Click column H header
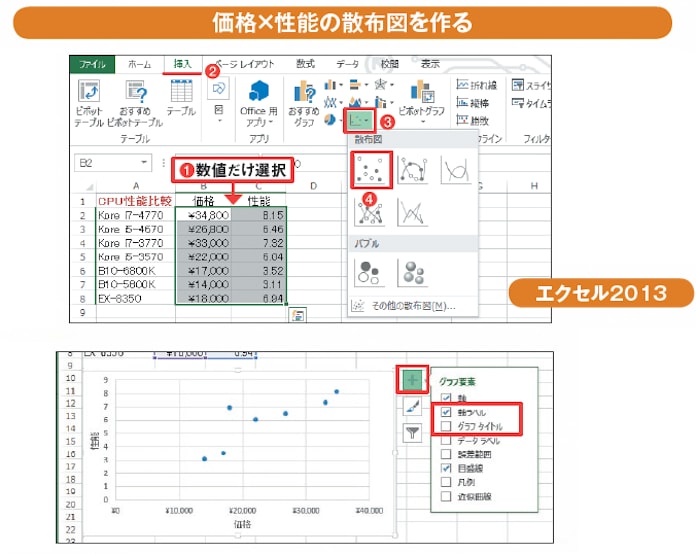This screenshot has height=554, width=696. click(534, 186)
